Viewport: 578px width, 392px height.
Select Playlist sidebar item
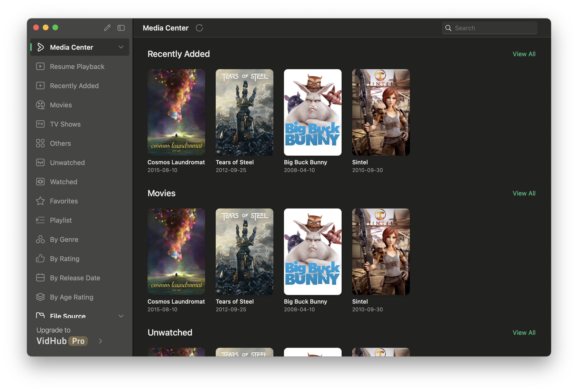80,220
